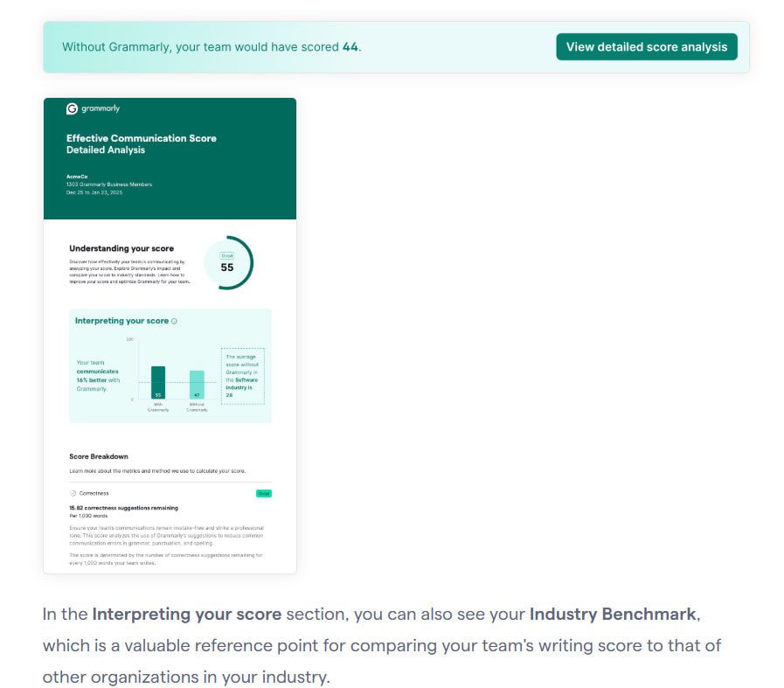The height and width of the screenshot is (688, 784).
Task: Click the dashed Software industry average box
Action: click(x=242, y=376)
